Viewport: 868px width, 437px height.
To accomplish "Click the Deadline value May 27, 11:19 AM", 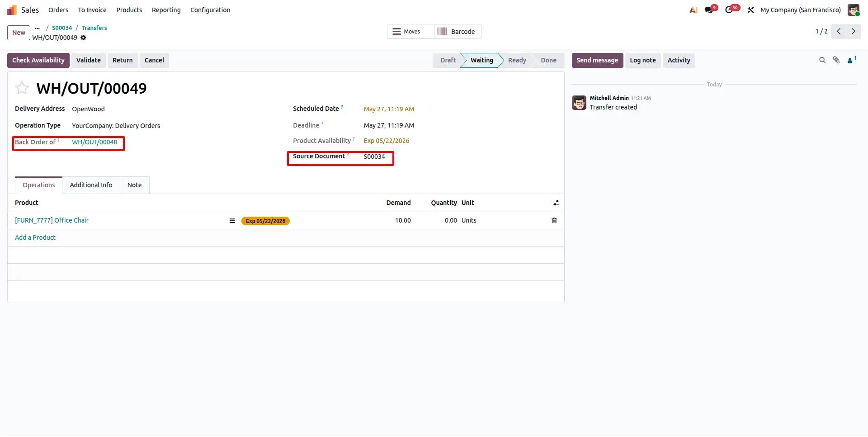I will [389, 125].
